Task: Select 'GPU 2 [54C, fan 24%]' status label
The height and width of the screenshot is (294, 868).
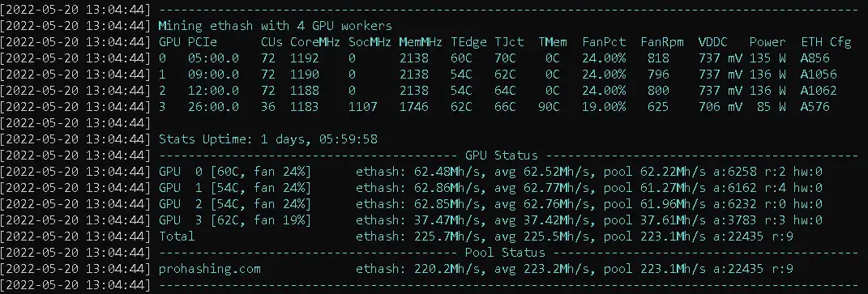Action: point(235,204)
